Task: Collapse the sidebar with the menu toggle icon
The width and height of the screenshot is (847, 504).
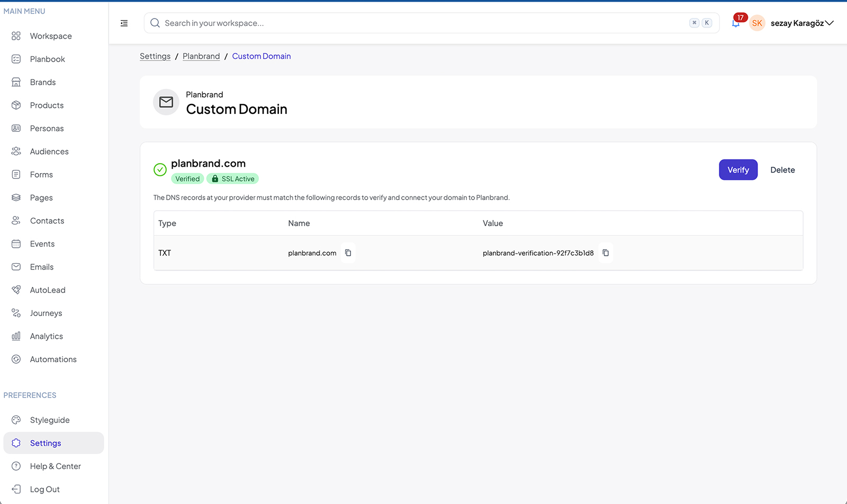Action: point(124,23)
